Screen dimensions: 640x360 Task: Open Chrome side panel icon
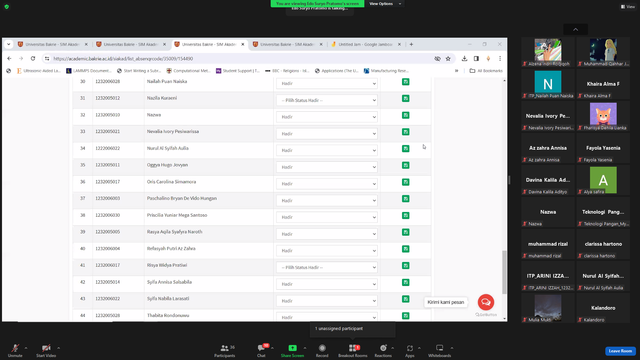coord(476,59)
